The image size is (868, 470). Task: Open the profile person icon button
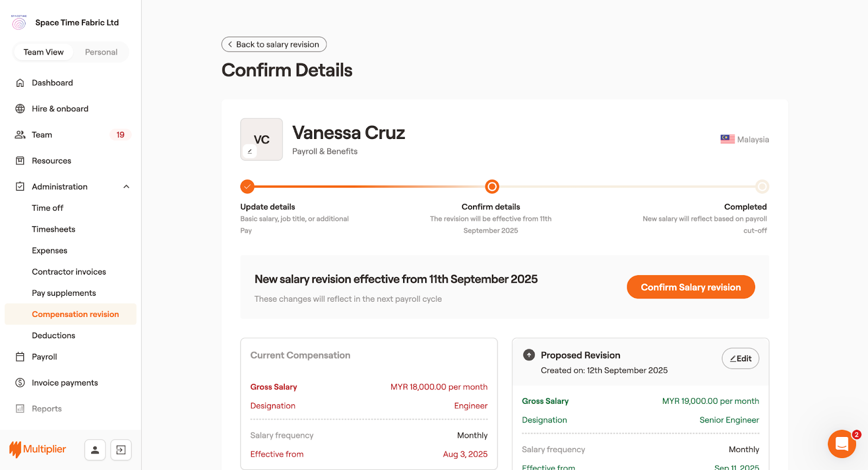[x=95, y=450]
